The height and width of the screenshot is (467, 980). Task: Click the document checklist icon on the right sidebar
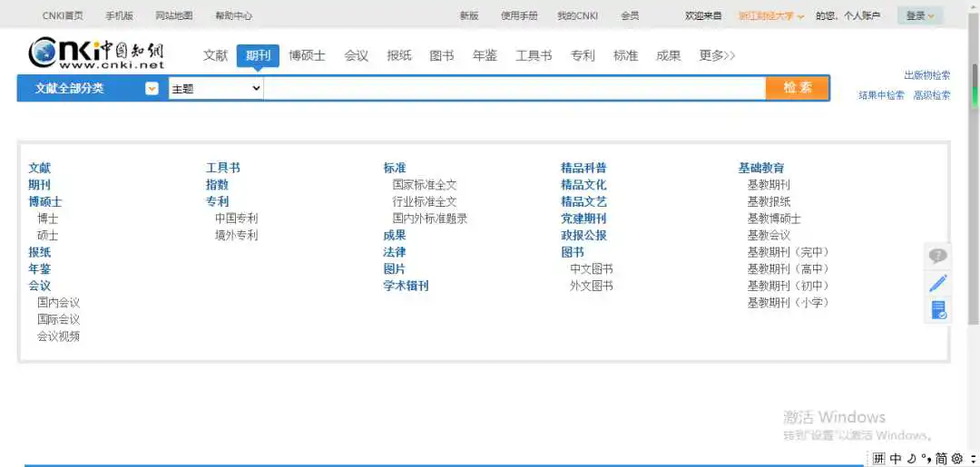938,309
